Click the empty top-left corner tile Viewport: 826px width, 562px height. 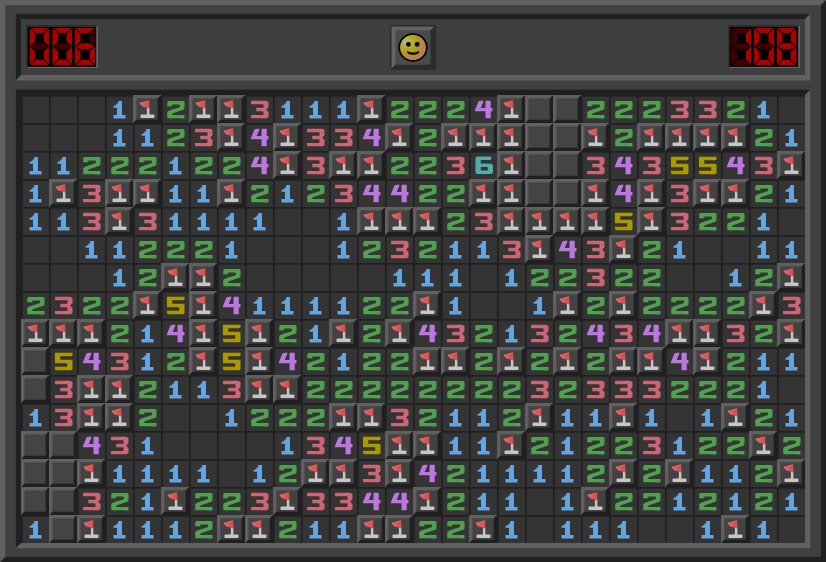tap(36, 109)
